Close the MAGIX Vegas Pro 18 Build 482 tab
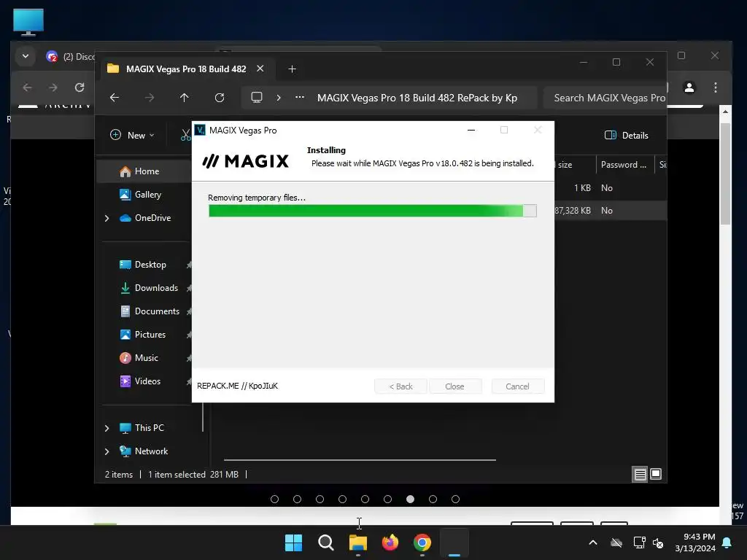747x560 pixels. pyautogui.click(x=260, y=69)
